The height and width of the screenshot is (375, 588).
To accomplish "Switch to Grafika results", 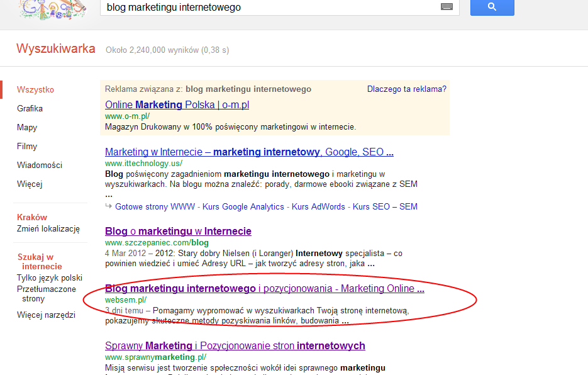I will [x=30, y=108].
